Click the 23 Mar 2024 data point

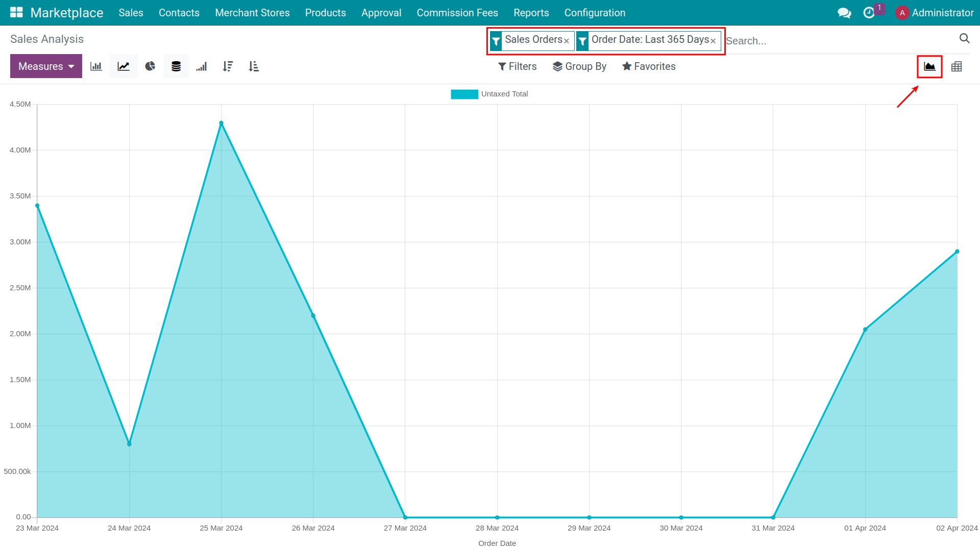37,206
